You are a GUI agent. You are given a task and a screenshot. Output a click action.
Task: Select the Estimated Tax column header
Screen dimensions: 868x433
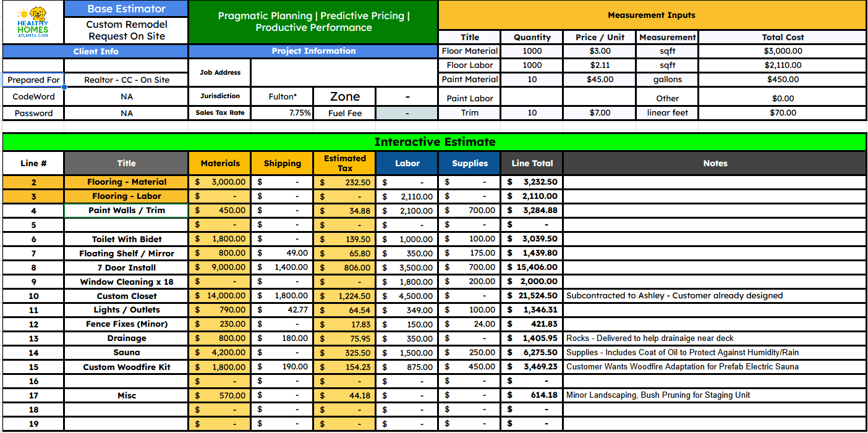(x=345, y=163)
